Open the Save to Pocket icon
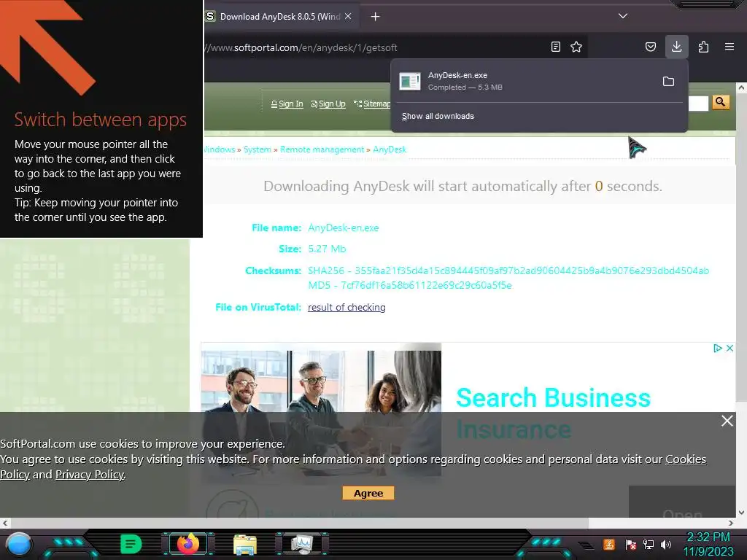The height and width of the screenshot is (560, 747). point(650,47)
